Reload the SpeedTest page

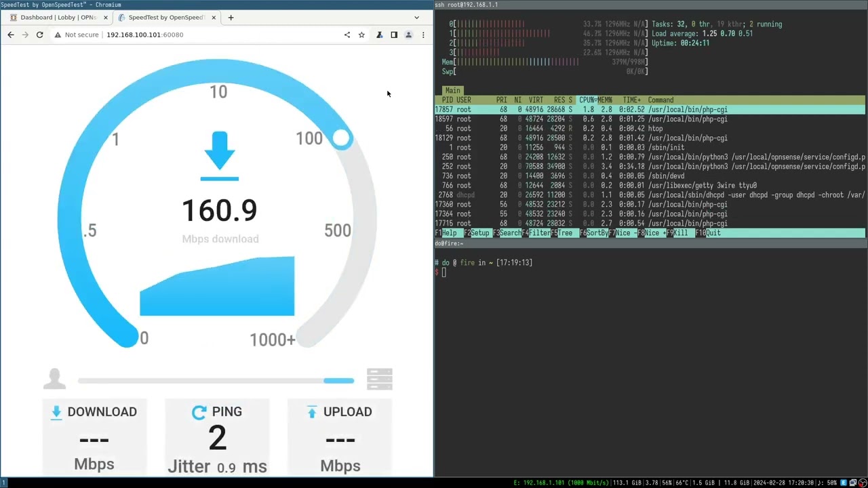tap(39, 35)
